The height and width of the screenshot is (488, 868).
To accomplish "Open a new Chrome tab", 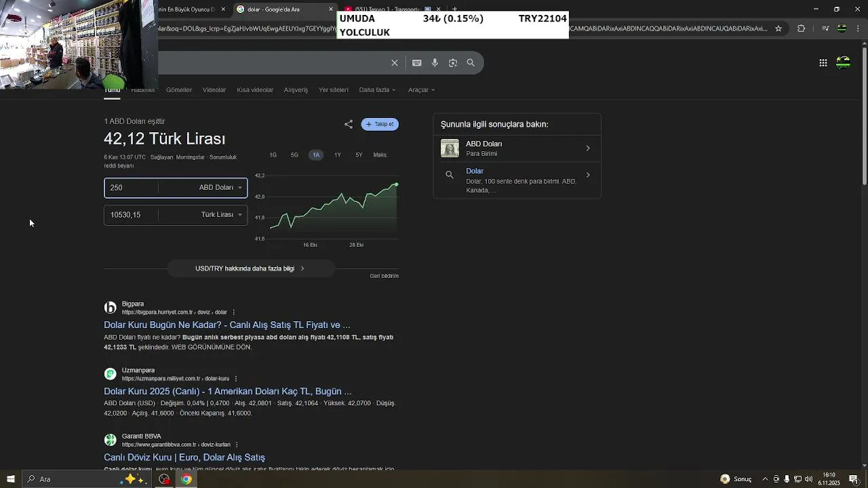I will point(455,9).
